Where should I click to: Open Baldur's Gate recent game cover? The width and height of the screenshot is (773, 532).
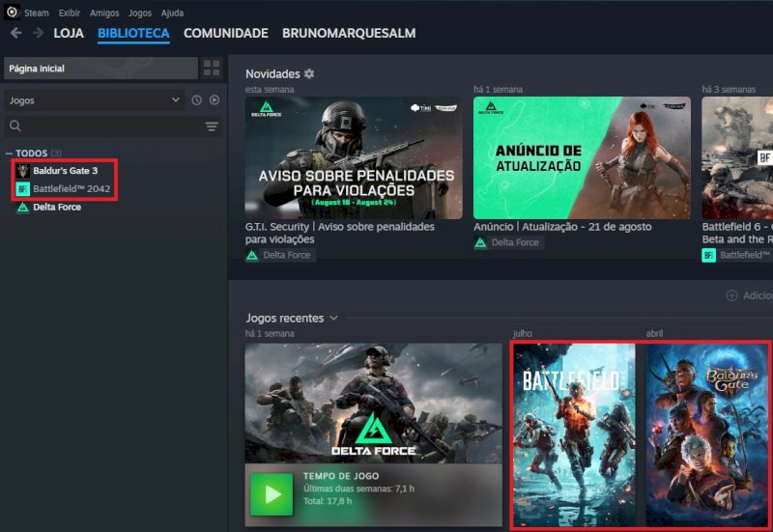click(707, 434)
